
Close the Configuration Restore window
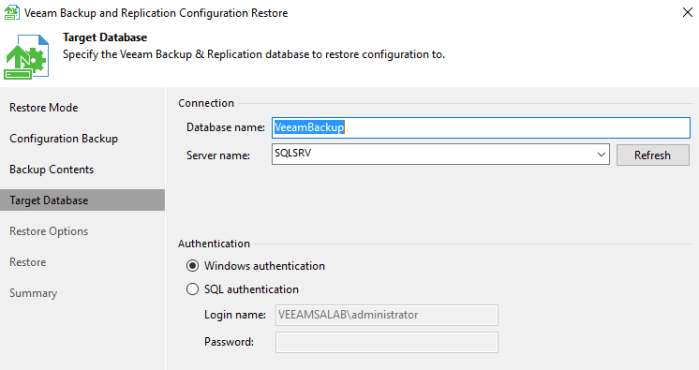point(687,12)
